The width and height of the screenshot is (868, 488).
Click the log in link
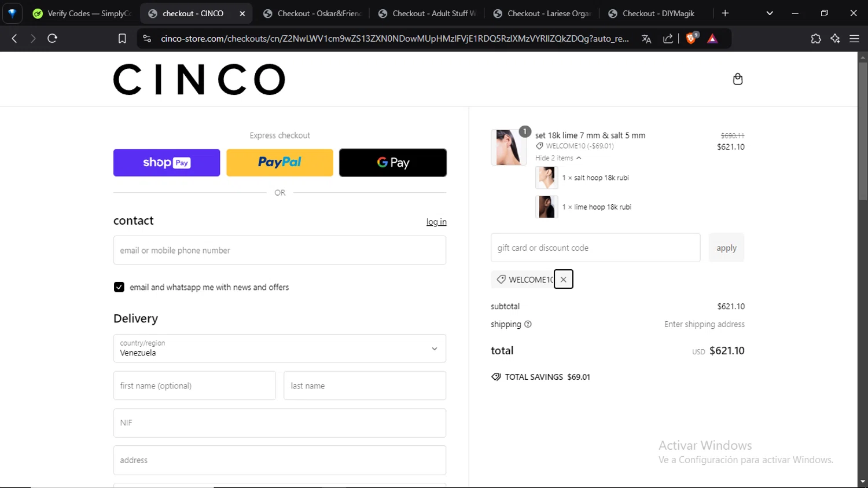(436, 222)
